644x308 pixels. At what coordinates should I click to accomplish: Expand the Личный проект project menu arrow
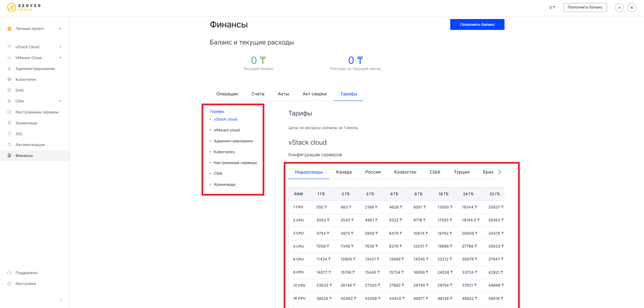point(60,29)
